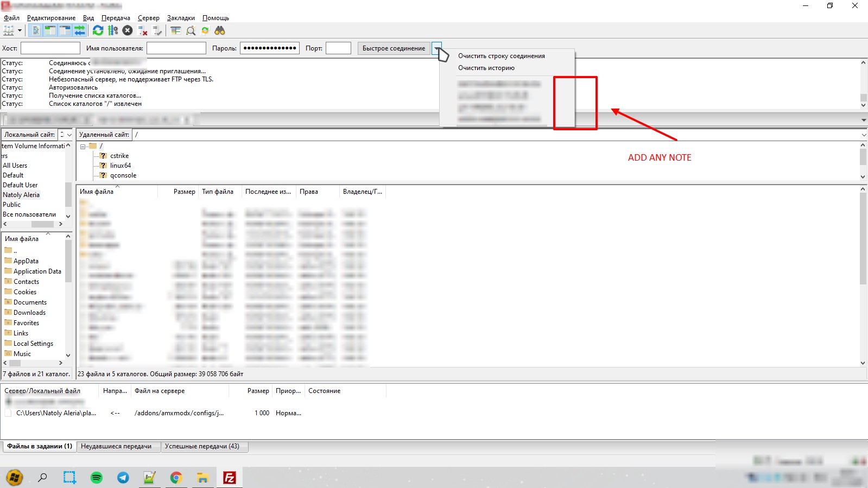Open File Explorer from the taskbar

(202, 478)
